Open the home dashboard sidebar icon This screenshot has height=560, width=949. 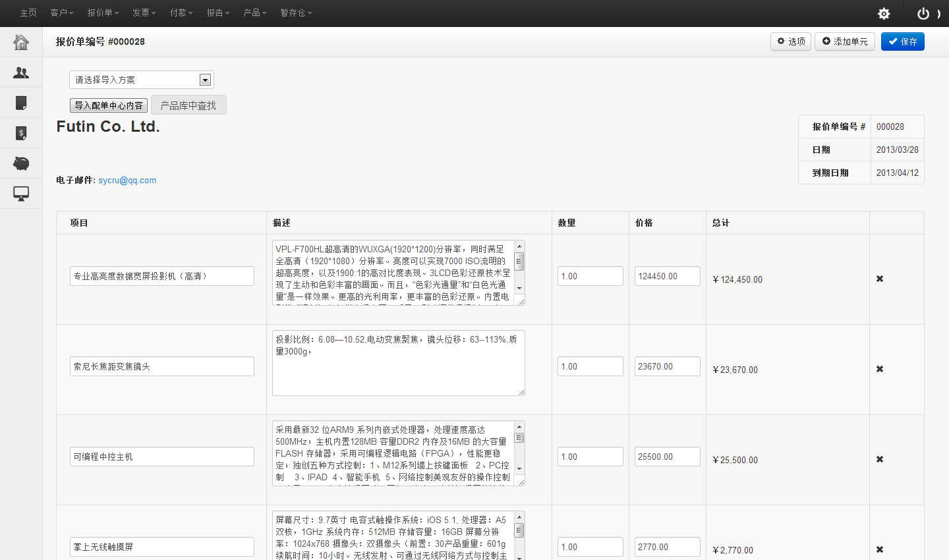pyautogui.click(x=21, y=42)
